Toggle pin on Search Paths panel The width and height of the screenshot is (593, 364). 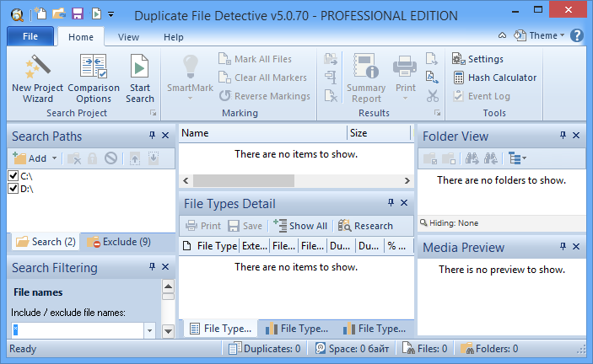click(152, 135)
